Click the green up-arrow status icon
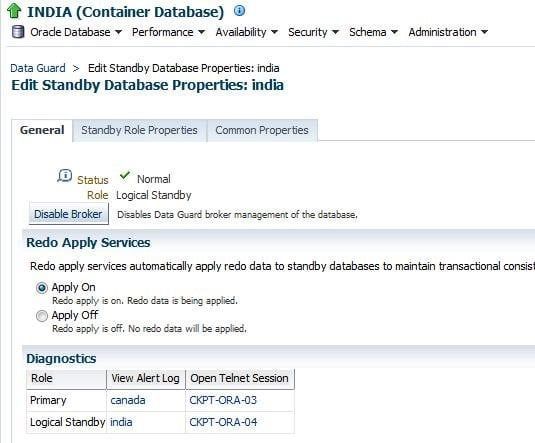The height and width of the screenshot is (443, 535). pos(14,11)
